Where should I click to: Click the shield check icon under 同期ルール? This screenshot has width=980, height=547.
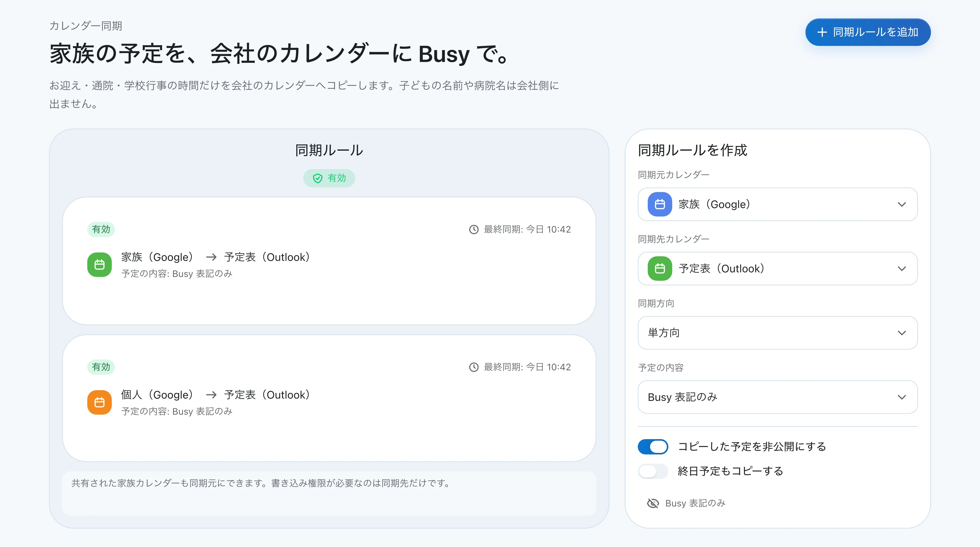tap(318, 178)
